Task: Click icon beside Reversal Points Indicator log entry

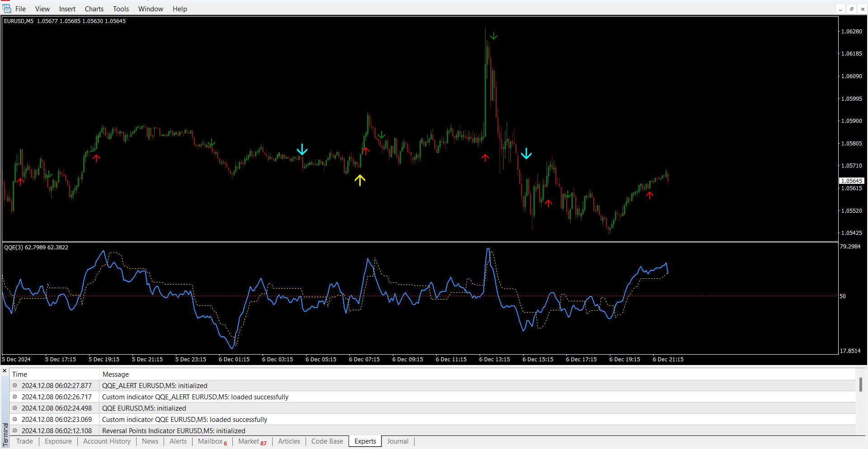Action: 15,430
